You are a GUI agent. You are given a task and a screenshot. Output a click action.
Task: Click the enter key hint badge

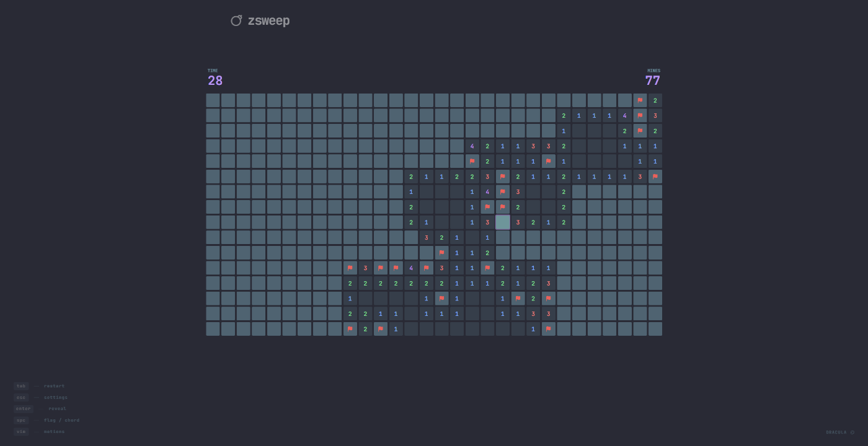pos(24,409)
